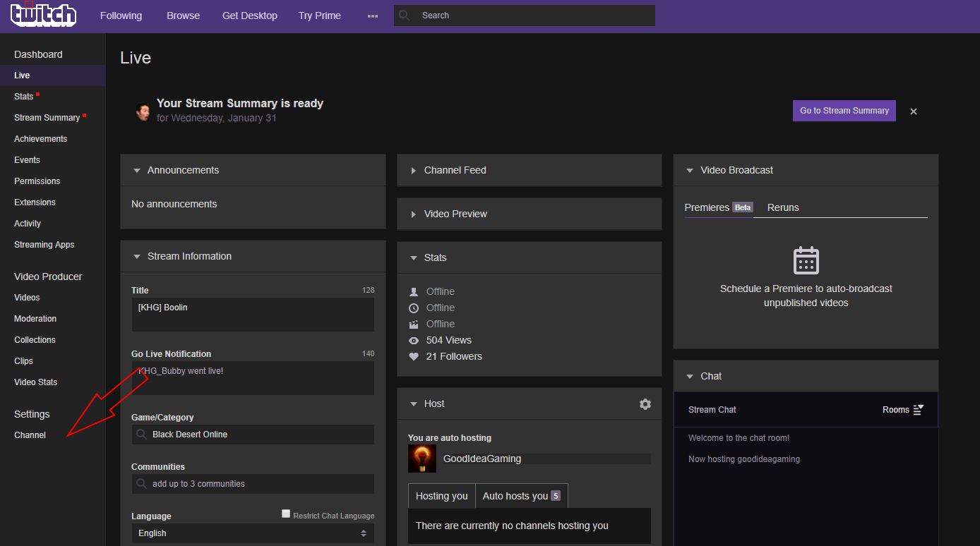Click the Go to Stream Summary button
980x546 pixels.
point(844,111)
